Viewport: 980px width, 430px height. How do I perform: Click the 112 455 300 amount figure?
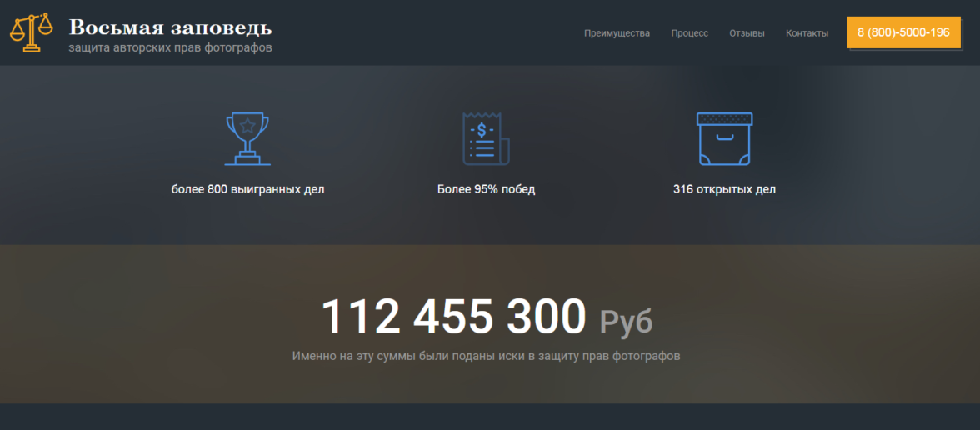(454, 317)
